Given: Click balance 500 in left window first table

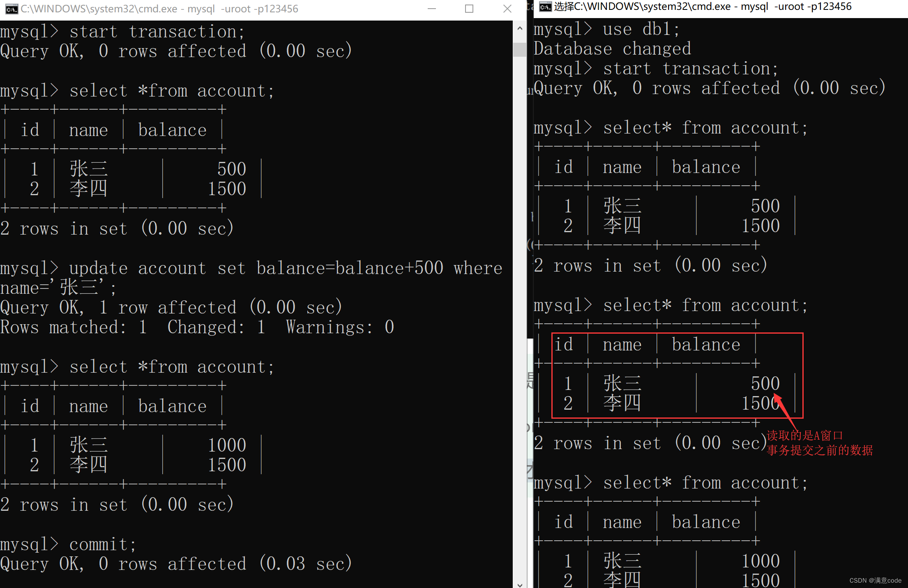Looking at the screenshot, I should 232,169.
